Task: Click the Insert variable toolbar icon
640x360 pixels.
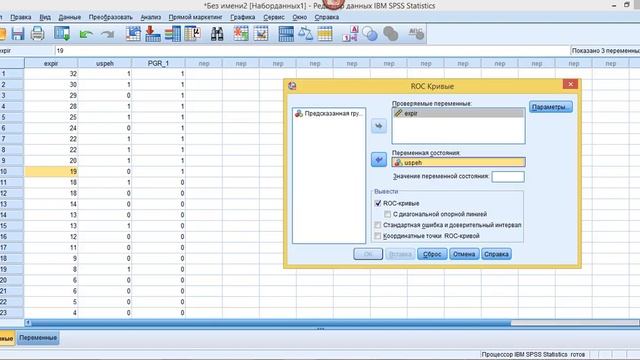Action: (260, 34)
